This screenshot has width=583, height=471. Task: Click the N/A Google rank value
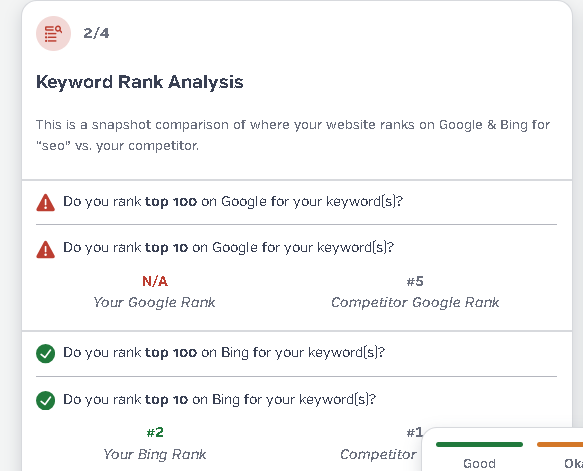(x=155, y=281)
